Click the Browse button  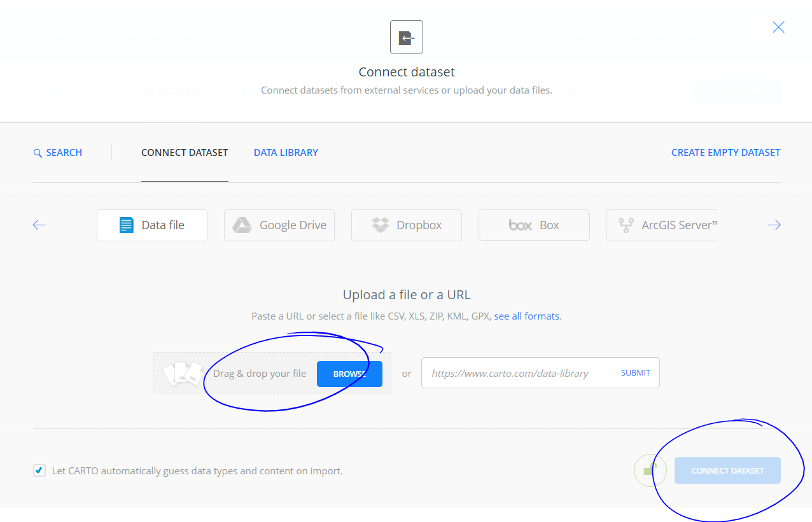[x=349, y=374]
